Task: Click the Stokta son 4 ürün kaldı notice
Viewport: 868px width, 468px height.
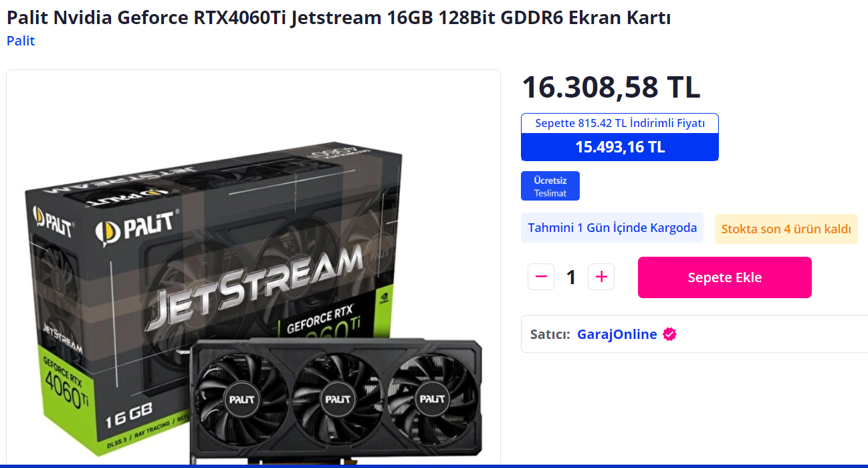Action: 786,229
